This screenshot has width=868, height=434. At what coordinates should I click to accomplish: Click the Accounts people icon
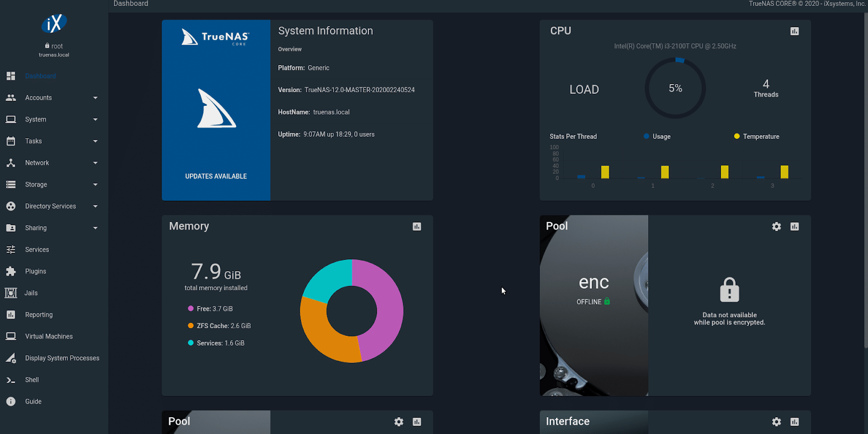pos(11,98)
